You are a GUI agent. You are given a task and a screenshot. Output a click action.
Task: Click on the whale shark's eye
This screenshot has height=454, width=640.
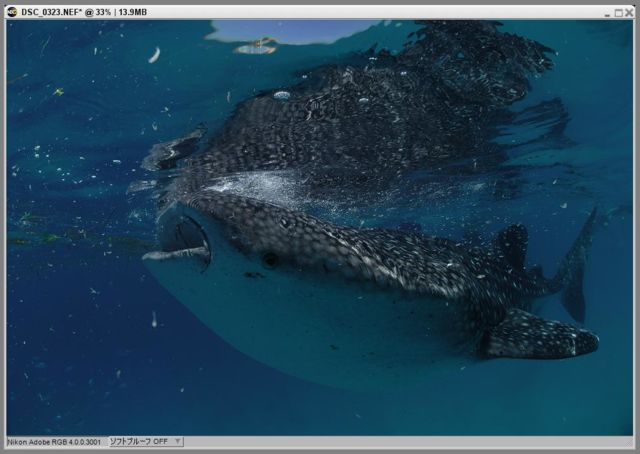coord(269,259)
